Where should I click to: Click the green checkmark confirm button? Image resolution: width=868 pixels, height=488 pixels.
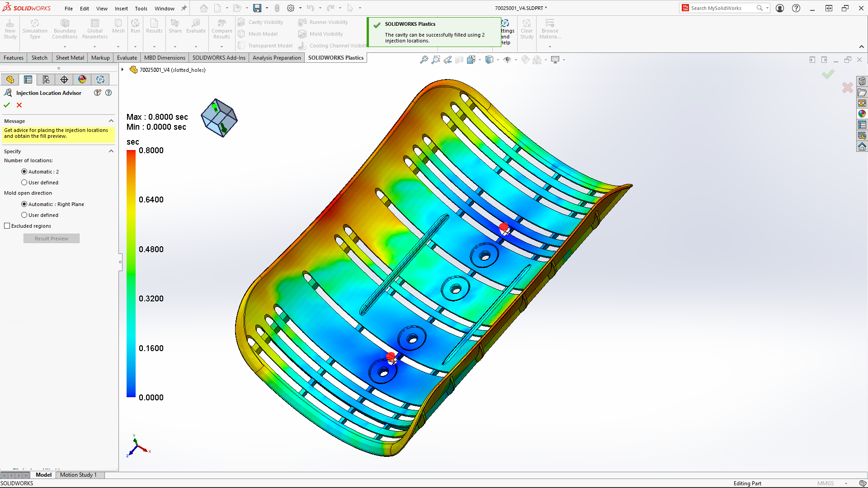click(7, 105)
